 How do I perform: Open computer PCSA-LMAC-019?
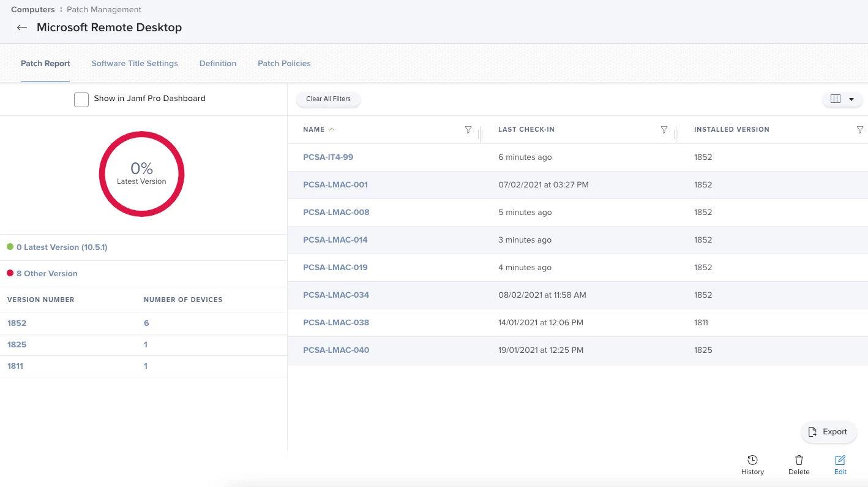[335, 268]
